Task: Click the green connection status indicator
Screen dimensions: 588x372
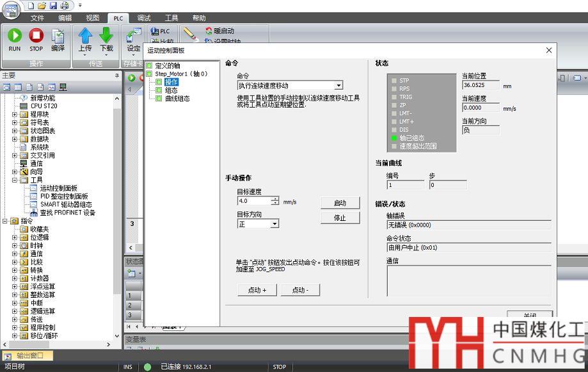Action: [x=147, y=367]
